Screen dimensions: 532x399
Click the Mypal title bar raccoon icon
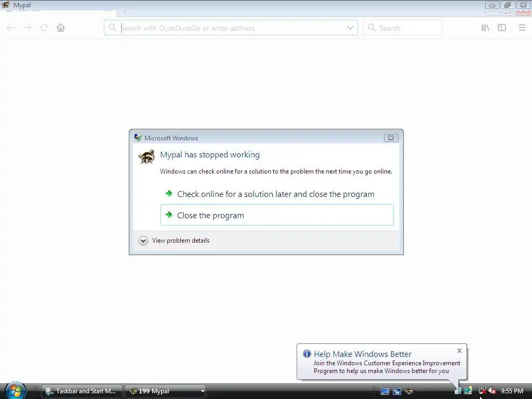(6, 5)
